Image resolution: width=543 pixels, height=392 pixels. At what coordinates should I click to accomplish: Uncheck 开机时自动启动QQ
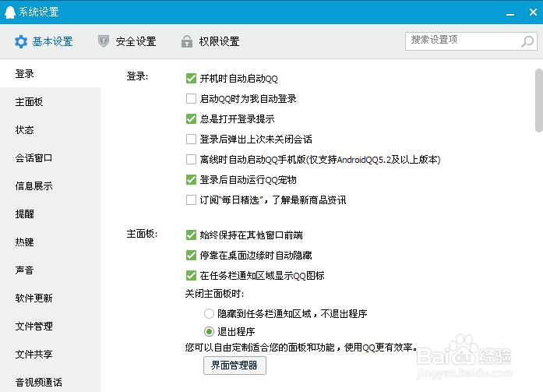point(191,79)
